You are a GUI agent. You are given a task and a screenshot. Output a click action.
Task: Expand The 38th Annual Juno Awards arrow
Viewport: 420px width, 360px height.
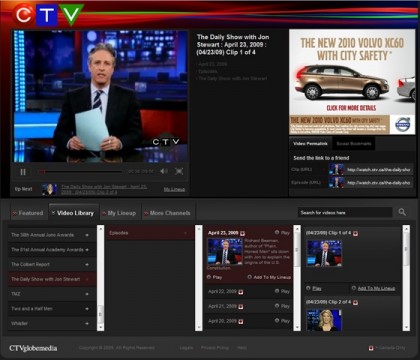[x=87, y=235]
